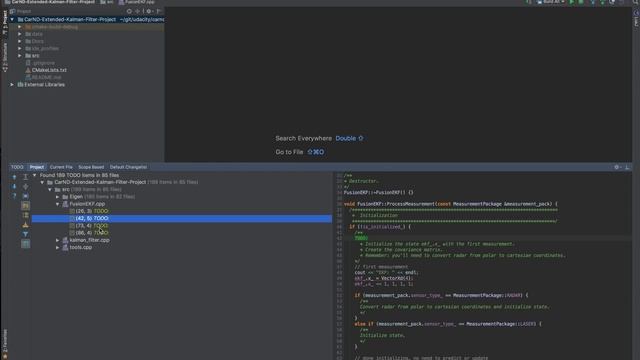Expand the ide_profiles folder

(20, 48)
